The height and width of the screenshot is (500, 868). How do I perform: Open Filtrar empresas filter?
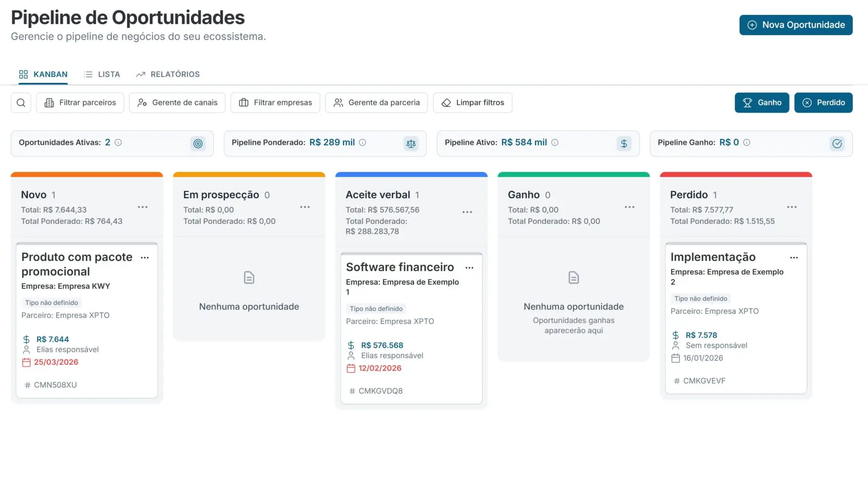(275, 103)
